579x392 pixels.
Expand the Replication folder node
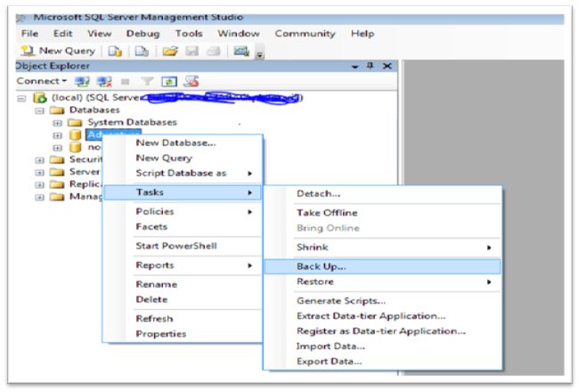click(x=39, y=184)
